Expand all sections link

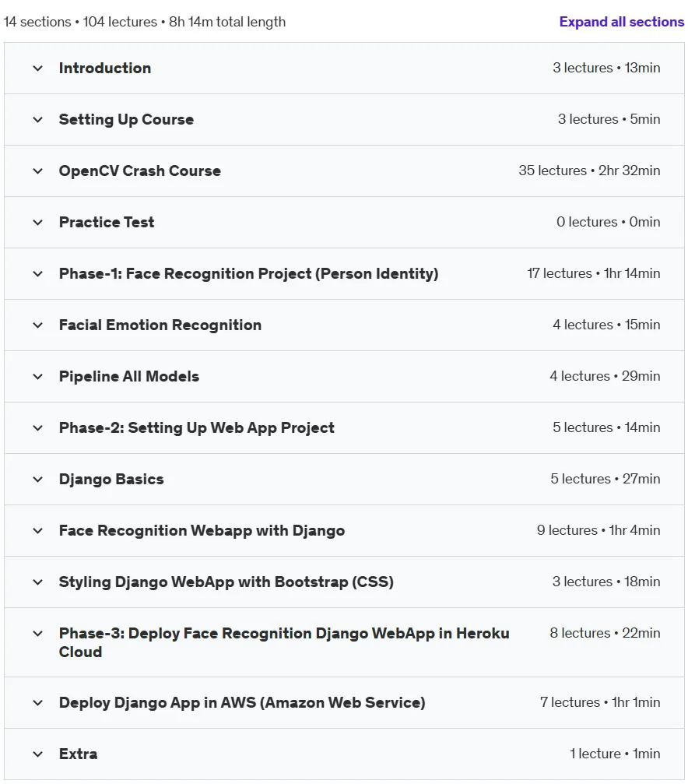(622, 22)
